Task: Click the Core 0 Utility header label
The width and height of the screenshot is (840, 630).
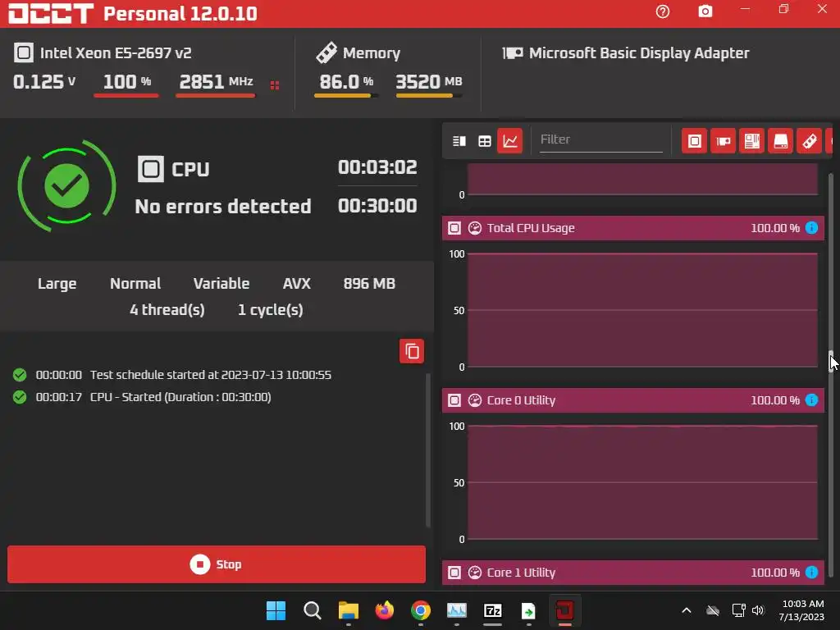Action: point(521,400)
